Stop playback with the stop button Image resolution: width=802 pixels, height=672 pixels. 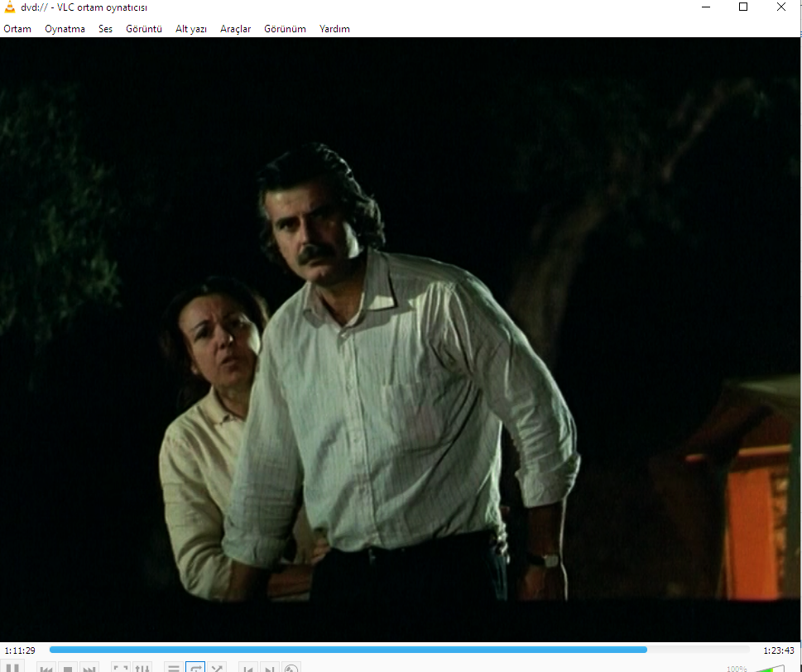68,668
